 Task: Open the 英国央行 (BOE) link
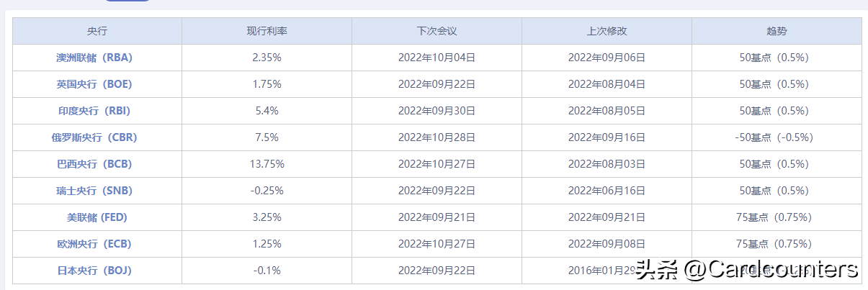click(97, 84)
